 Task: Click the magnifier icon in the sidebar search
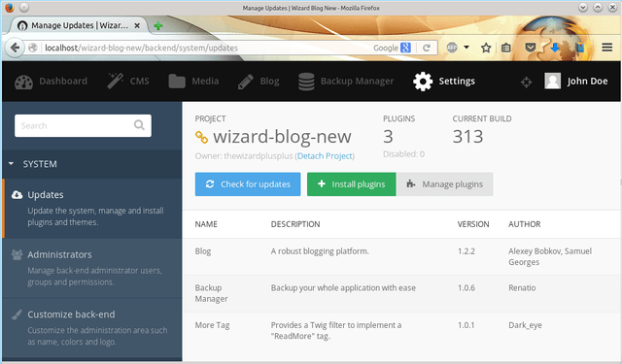(x=139, y=125)
